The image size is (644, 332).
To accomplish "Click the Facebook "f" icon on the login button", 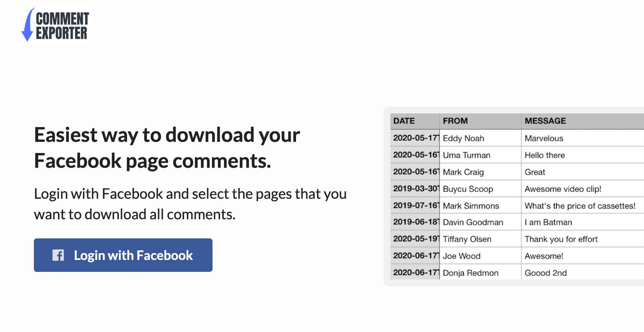I will click(58, 255).
